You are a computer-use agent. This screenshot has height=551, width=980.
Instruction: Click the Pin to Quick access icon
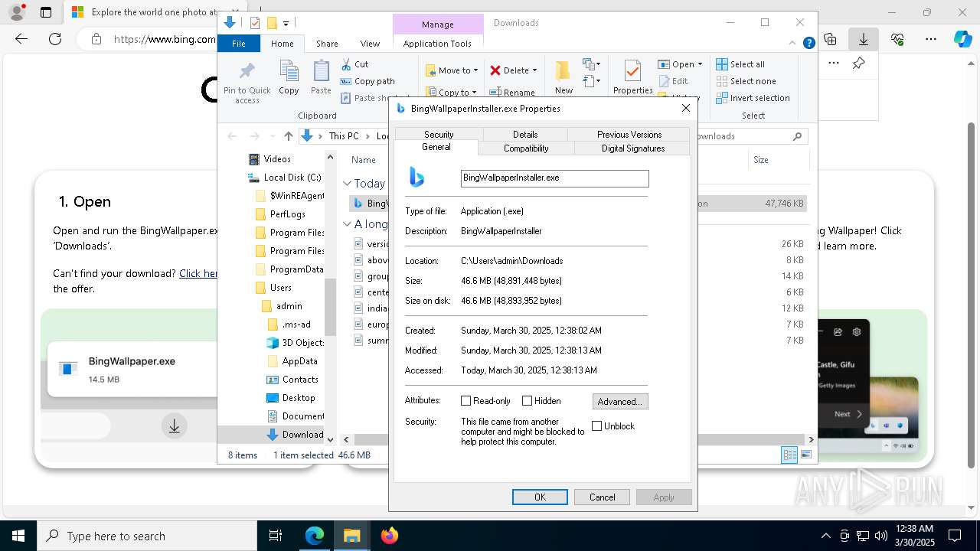[x=247, y=71]
